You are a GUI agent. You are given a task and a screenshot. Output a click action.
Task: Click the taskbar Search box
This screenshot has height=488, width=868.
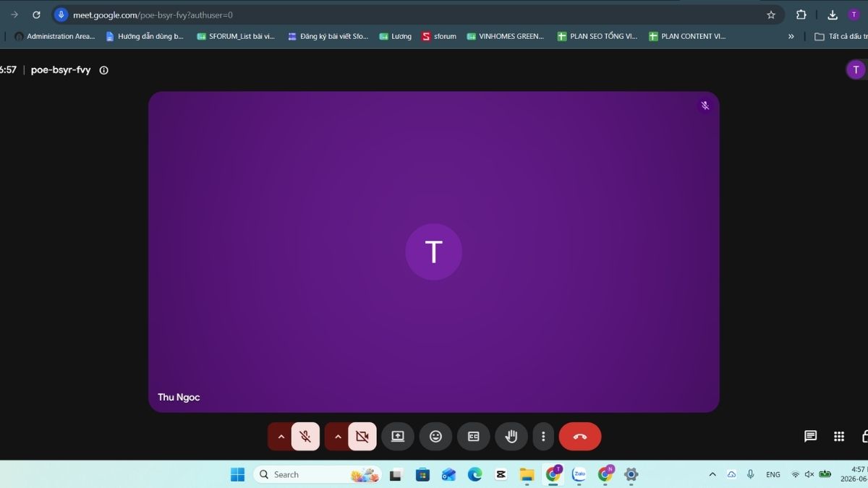click(318, 474)
